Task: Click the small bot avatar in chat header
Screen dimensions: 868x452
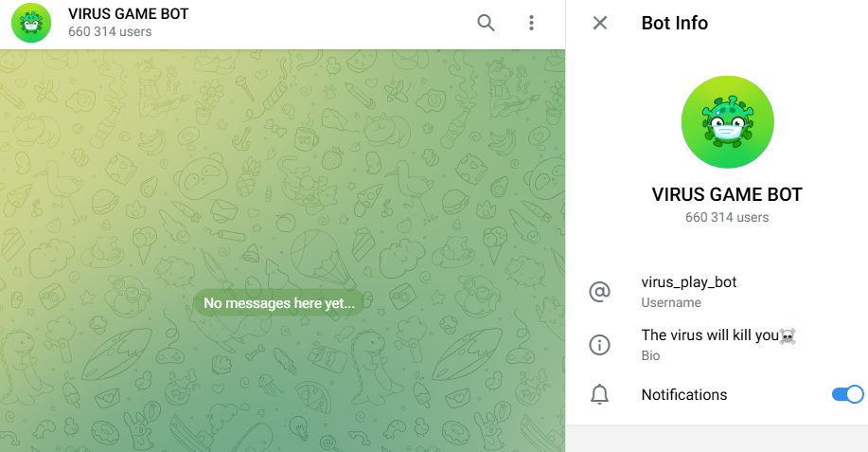Action: (31, 23)
